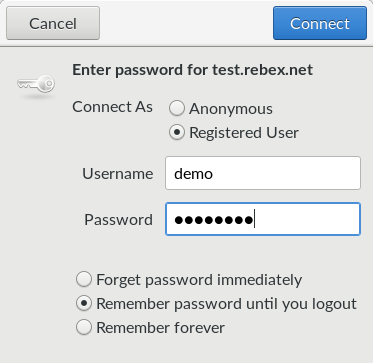The height and width of the screenshot is (363, 373).
Task: Choose the Forget password immediately radio circle
Action: (x=84, y=279)
